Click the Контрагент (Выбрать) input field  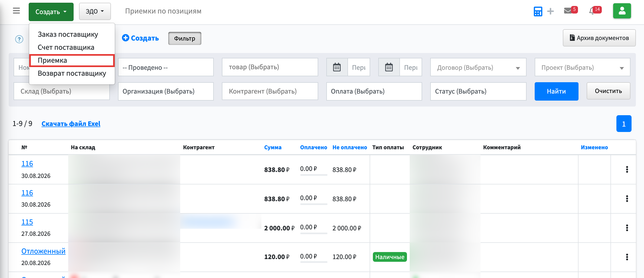click(270, 91)
